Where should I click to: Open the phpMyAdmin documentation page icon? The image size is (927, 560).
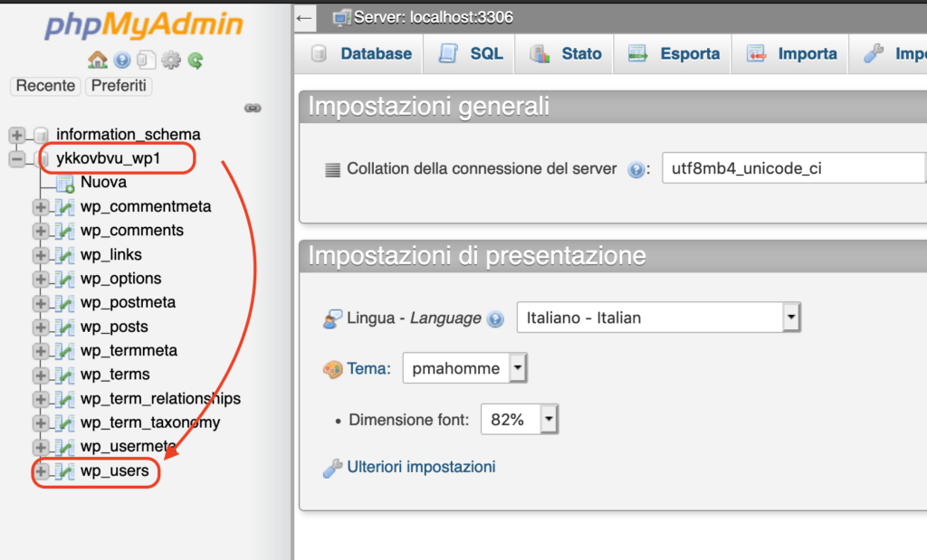pyautogui.click(x=146, y=61)
